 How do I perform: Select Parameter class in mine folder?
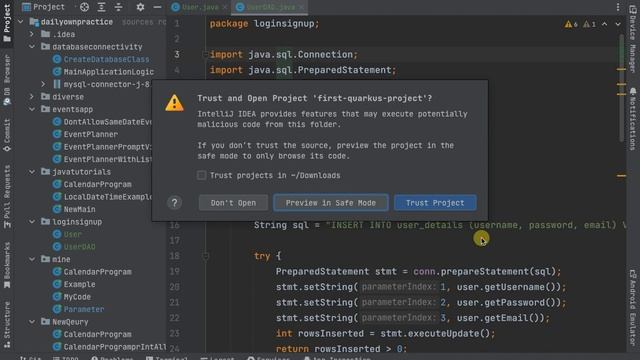click(78, 309)
